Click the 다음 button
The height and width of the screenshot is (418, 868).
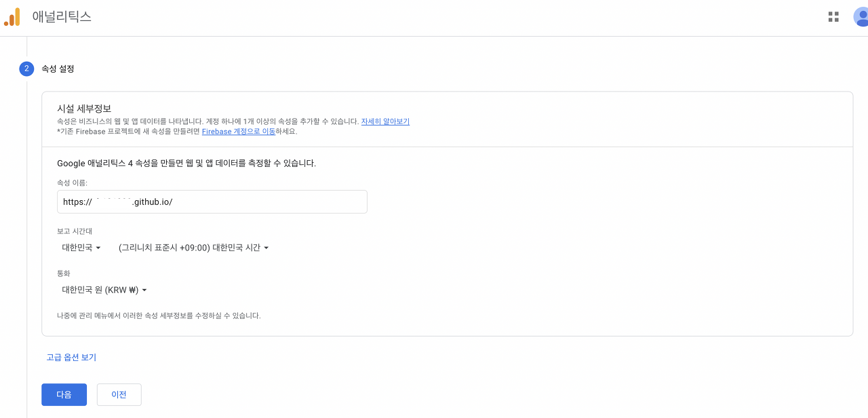point(64,394)
